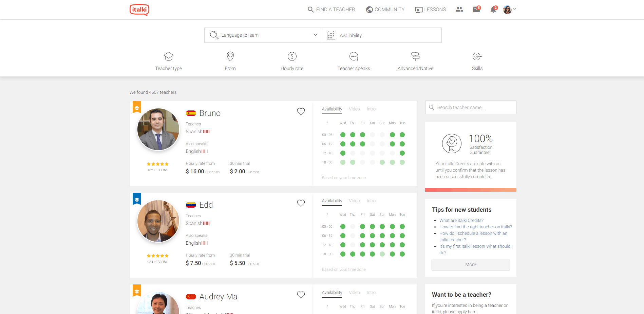Click Audrey Ma's China flag icon

(x=191, y=297)
